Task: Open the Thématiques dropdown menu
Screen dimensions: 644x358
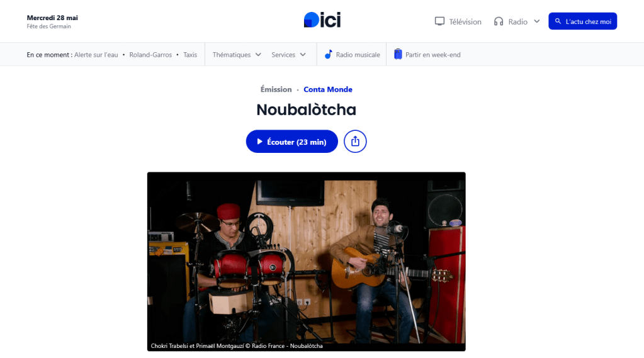Action: 237,55
